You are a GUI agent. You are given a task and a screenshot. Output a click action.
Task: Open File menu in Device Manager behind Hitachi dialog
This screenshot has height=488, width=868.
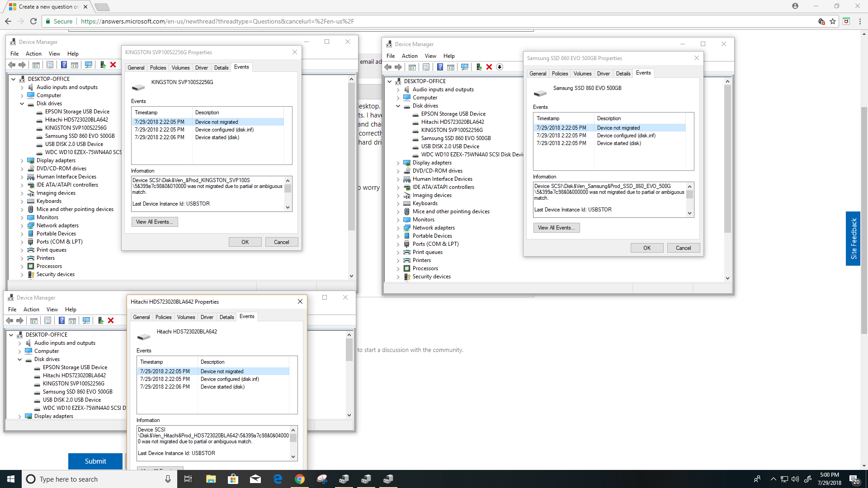(12, 310)
